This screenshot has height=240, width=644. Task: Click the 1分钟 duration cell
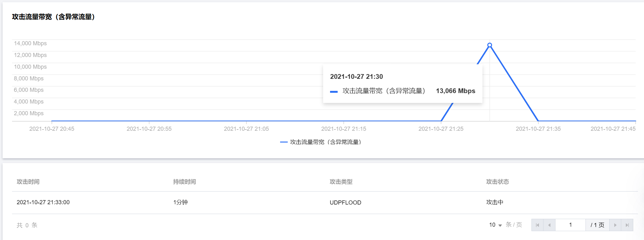[181, 202]
